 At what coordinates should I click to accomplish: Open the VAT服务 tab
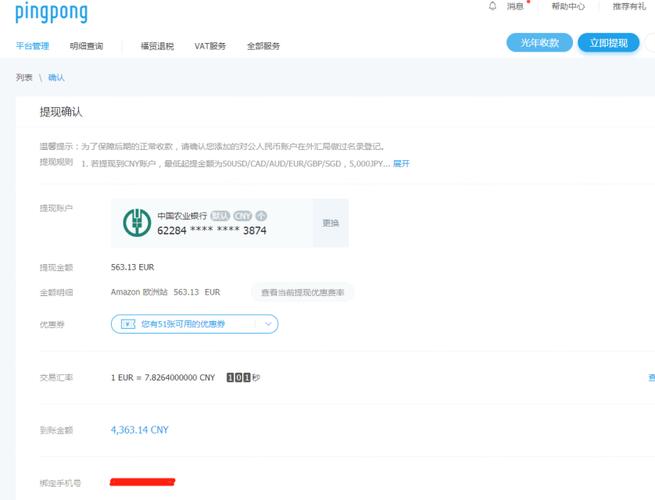[210, 46]
